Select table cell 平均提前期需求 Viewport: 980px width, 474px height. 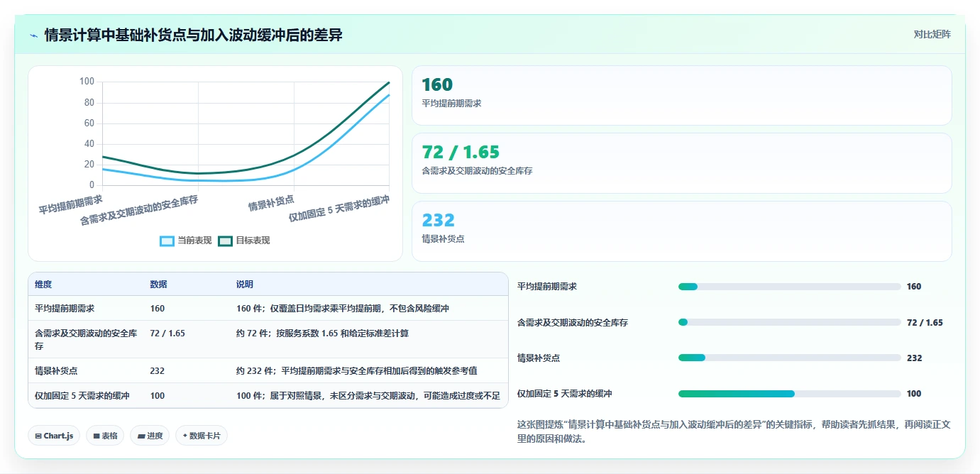(x=65, y=309)
